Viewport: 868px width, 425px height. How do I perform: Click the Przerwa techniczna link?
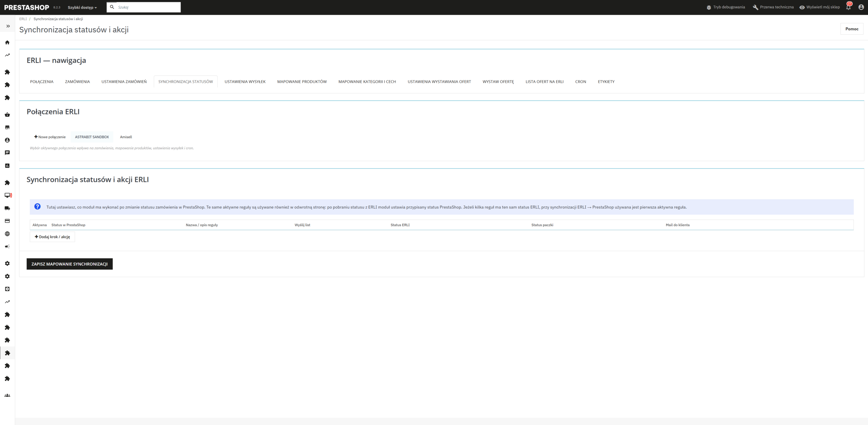point(777,7)
